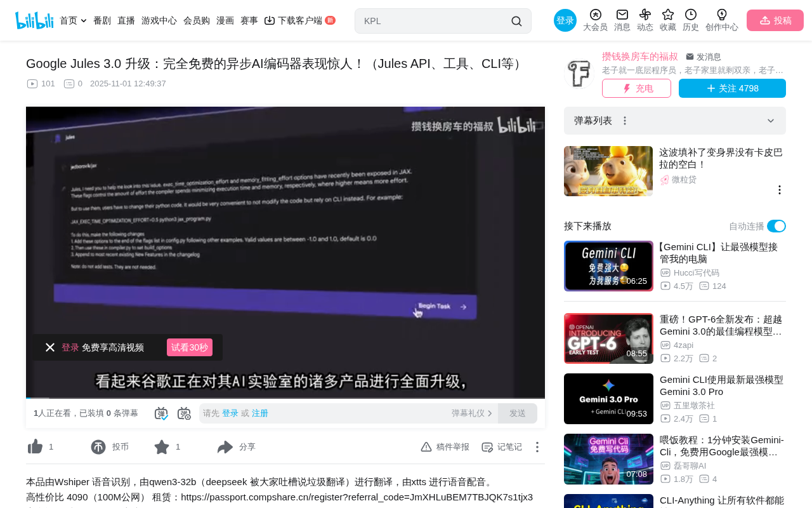Click the pink 投稿 upload button
The height and width of the screenshot is (508, 812).
775,20
